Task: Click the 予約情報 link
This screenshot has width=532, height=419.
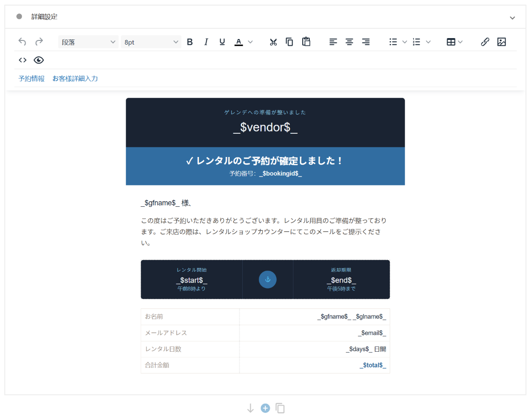Action: click(32, 79)
